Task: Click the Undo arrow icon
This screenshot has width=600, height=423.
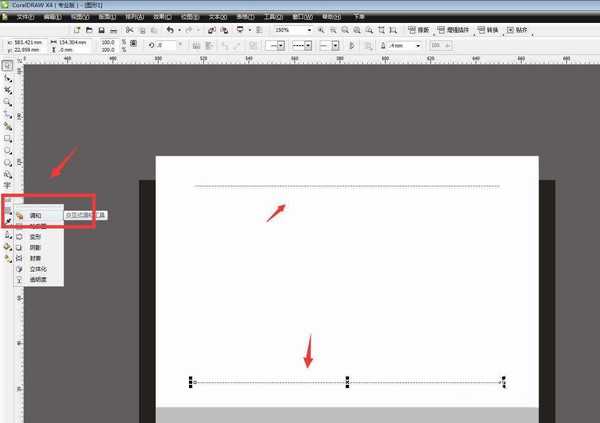Action: 171,31
